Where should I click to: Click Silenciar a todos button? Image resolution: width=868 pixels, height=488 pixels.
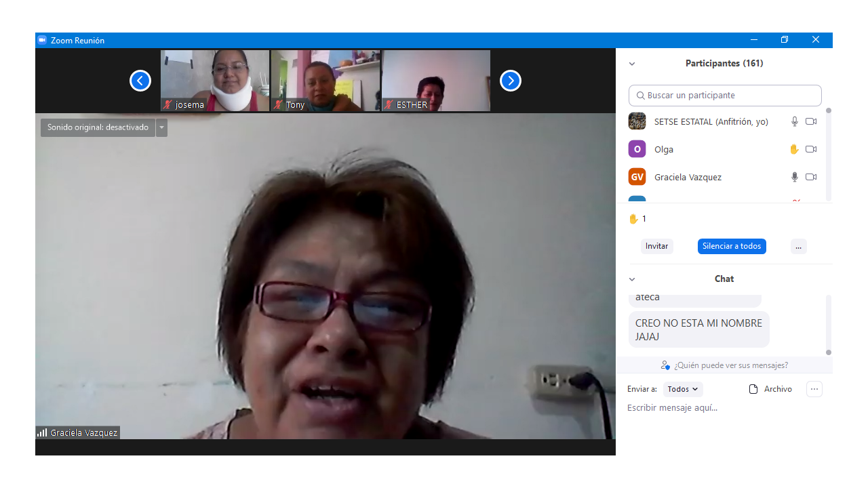732,246
